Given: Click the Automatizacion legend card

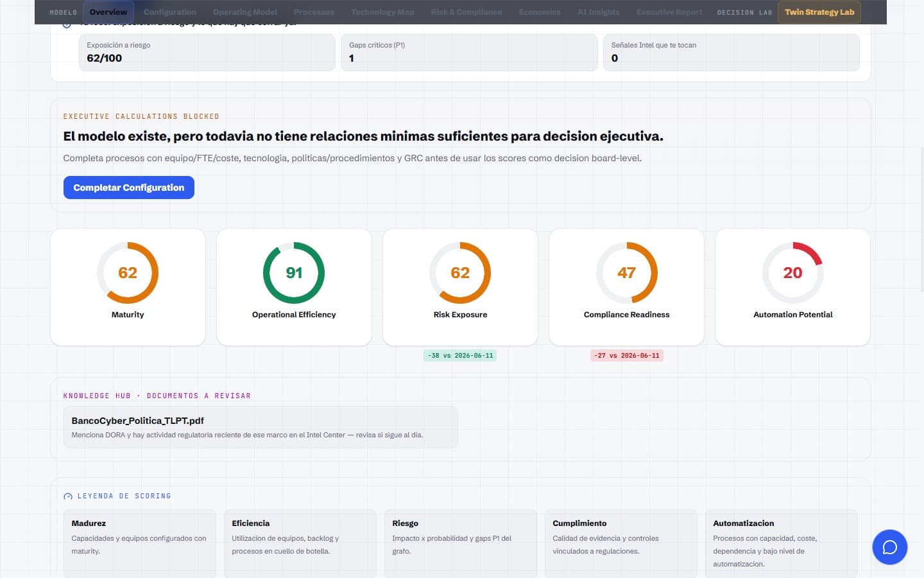Looking at the screenshot, I should coord(782,543).
